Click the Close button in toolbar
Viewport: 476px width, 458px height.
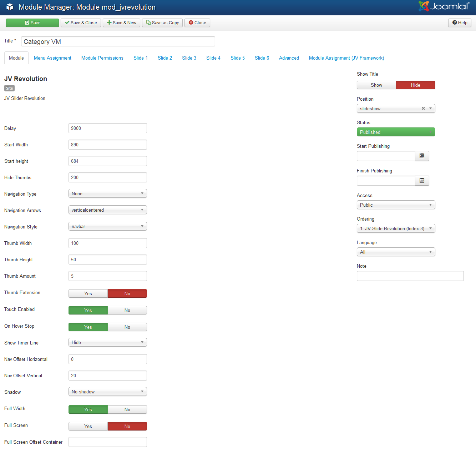(197, 23)
